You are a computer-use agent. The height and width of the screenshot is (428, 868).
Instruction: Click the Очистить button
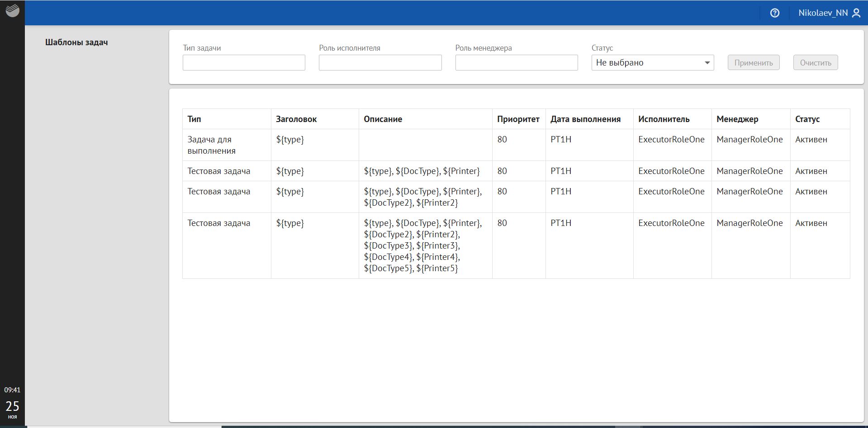(815, 63)
